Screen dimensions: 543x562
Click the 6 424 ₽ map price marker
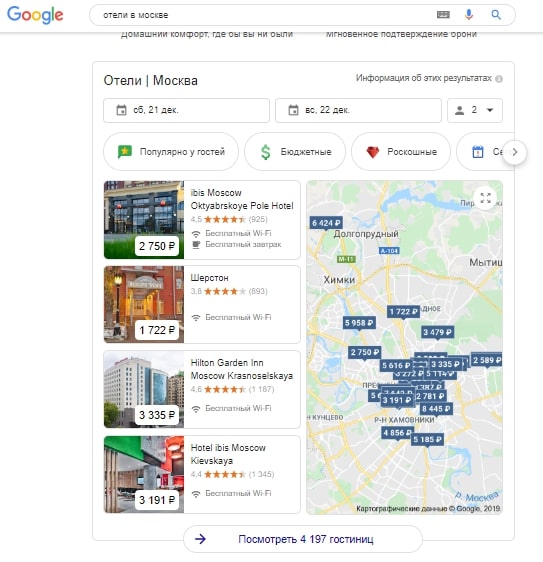coord(326,223)
